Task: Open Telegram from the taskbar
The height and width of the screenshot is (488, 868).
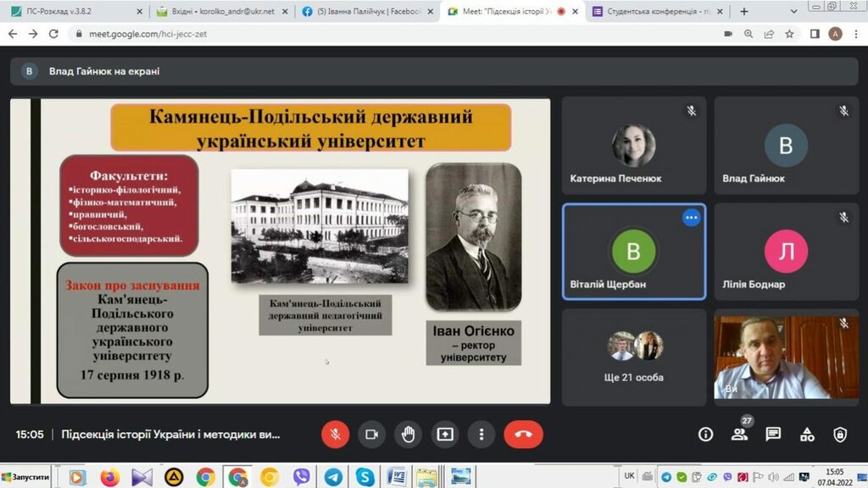Action: [x=333, y=477]
